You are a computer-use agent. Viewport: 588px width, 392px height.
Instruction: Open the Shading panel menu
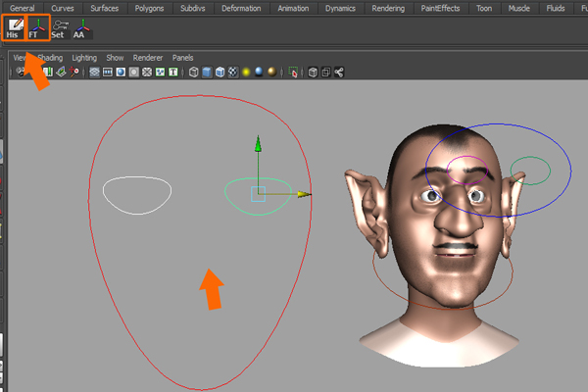(x=50, y=58)
